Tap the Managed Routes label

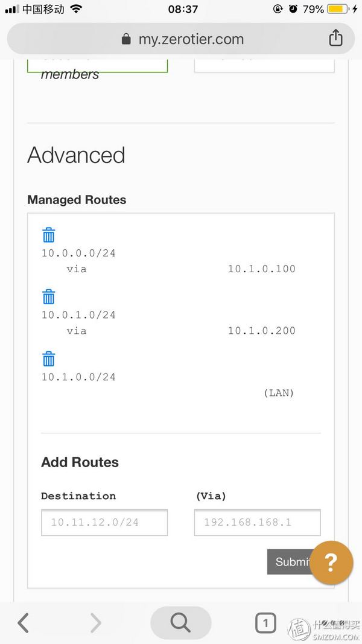click(77, 200)
